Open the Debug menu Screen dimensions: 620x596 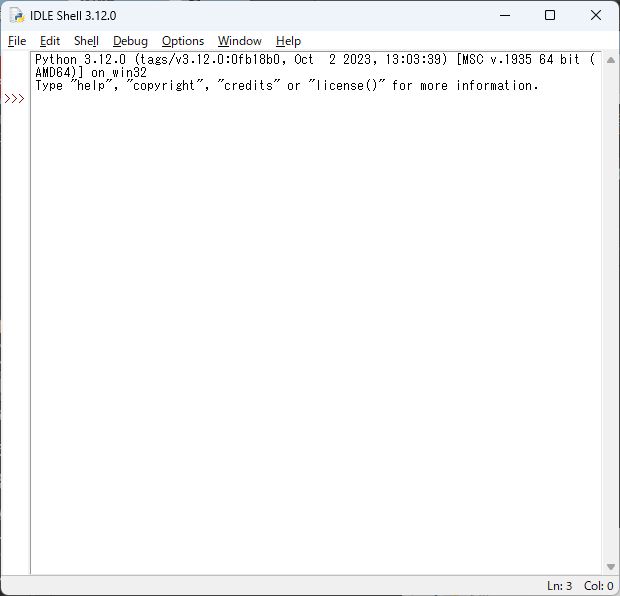[130, 41]
